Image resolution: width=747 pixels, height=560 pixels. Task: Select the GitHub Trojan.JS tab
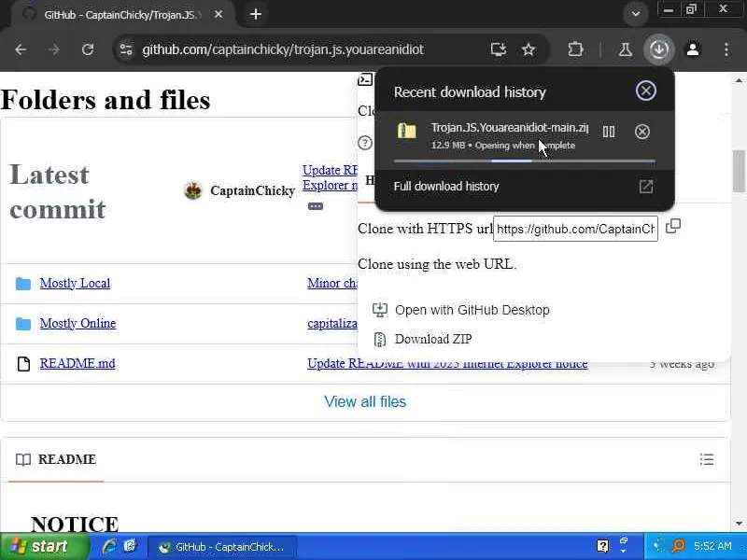120,15
